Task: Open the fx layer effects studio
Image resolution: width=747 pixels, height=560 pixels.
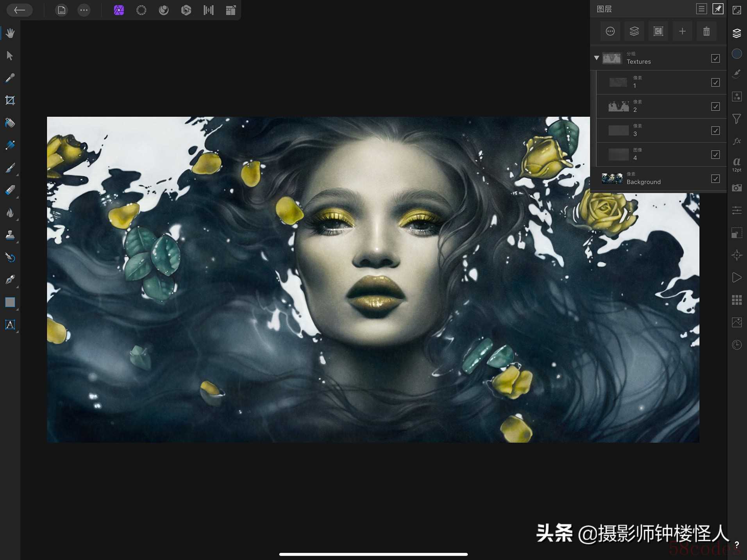Action: click(x=736, y=141)
